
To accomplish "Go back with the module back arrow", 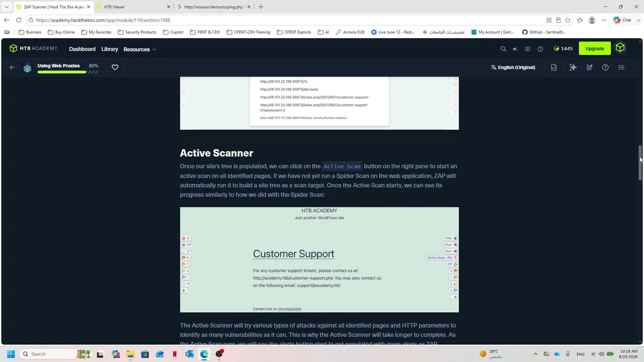I will pyautogui.click(x=12, y=67).
